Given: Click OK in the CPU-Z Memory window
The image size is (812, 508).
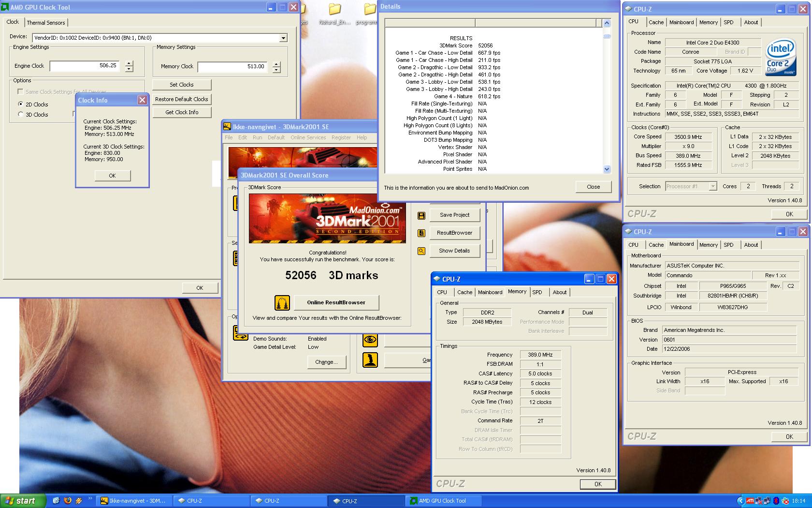Looking at the screenshot, I should tap(598, 484).
